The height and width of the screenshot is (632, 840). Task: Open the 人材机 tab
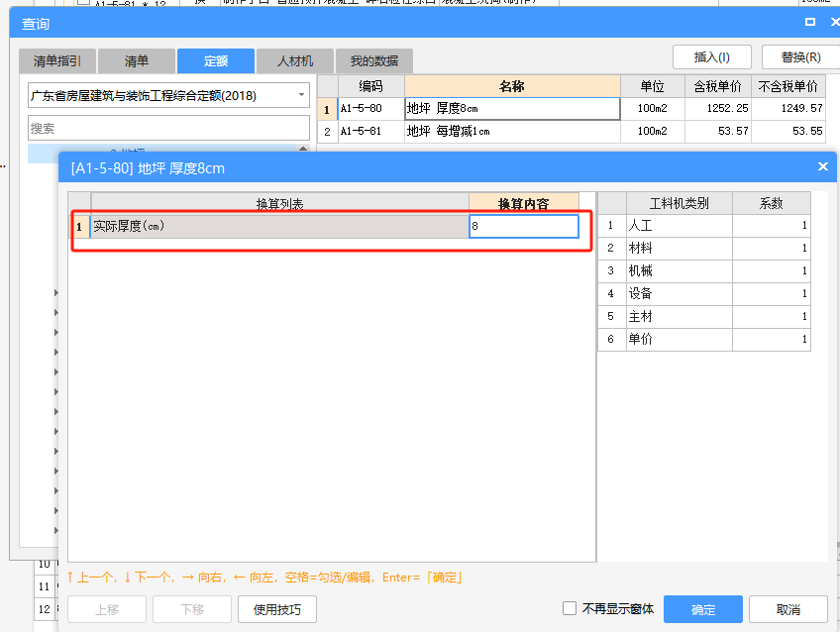pyautogui.click(x=295, y=61)
